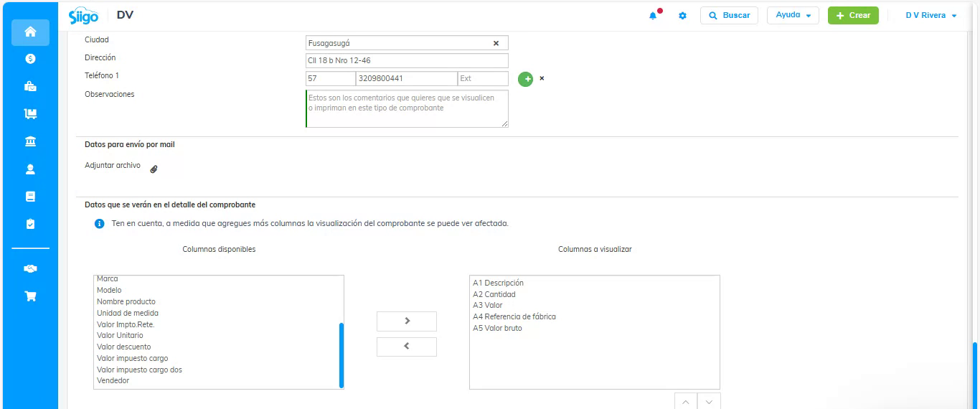Open the settings gear icon
Viewport: 980px width, 409px height.
tap(682, 16)
